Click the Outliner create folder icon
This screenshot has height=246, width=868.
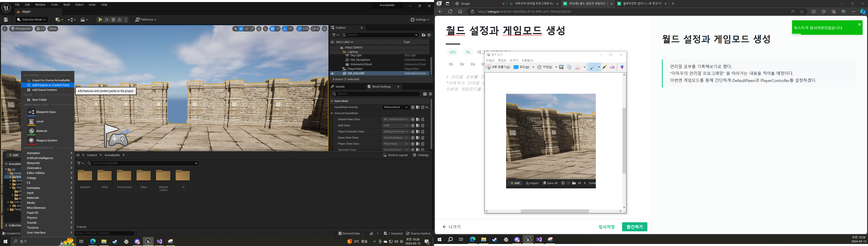coord(424,35)
